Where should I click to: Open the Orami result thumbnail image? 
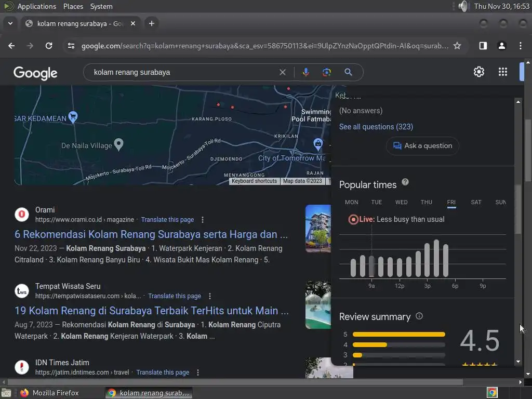point(318,229)
